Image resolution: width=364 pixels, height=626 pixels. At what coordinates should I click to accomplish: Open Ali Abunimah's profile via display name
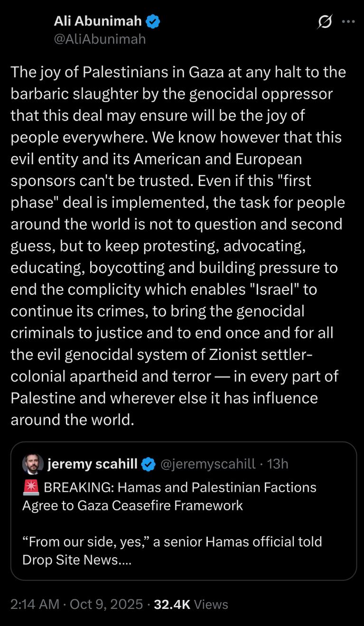(98, 21)
